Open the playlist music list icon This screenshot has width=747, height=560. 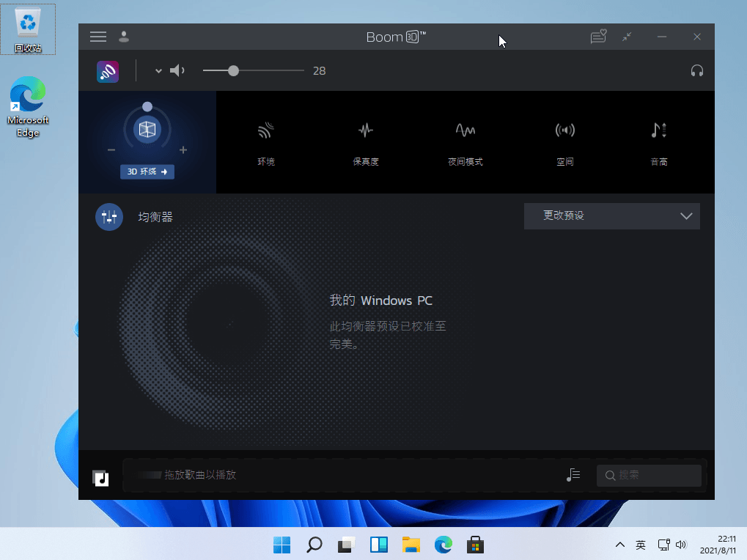point(573,475)
